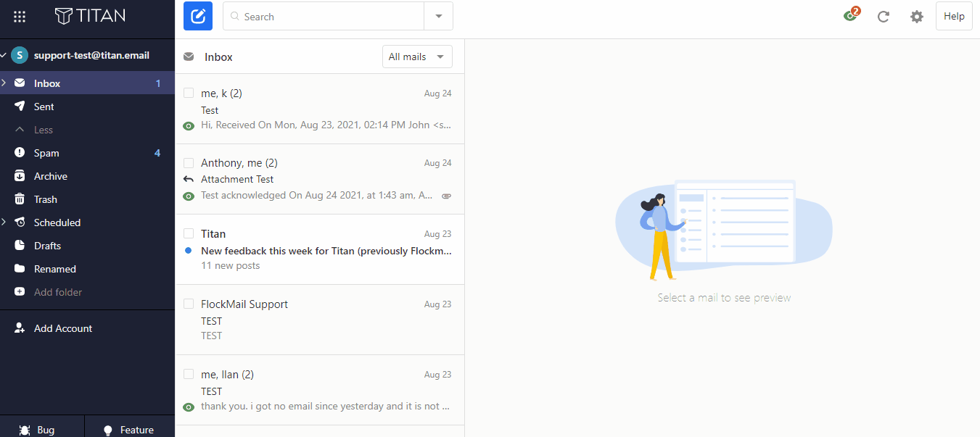
Task: Open read receipts eye icon with badge 2
Action: [x=851, y=15]
